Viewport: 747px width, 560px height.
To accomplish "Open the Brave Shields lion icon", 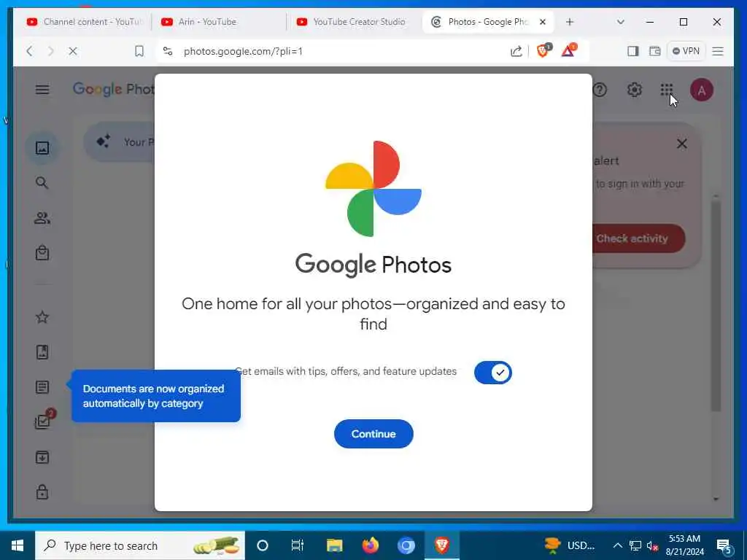I will [543, 50].
